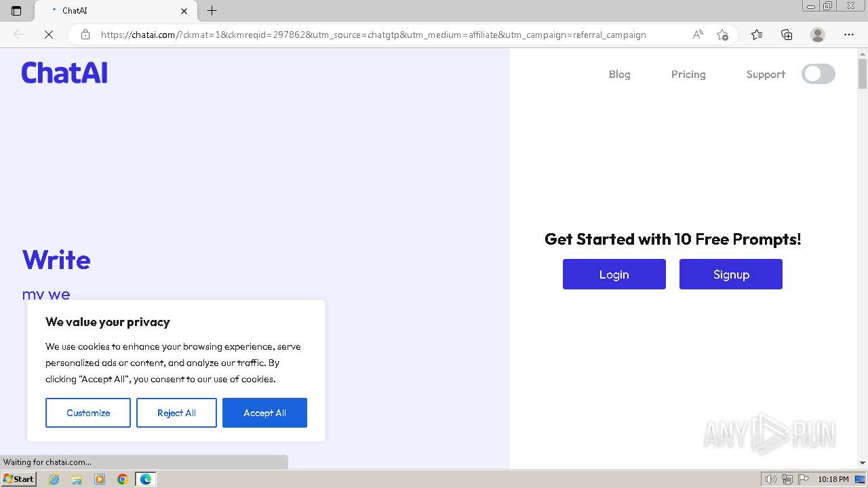Open the tab actions menu icon
The width and height of the screenshot is (868, 488).
pos(16,11)
